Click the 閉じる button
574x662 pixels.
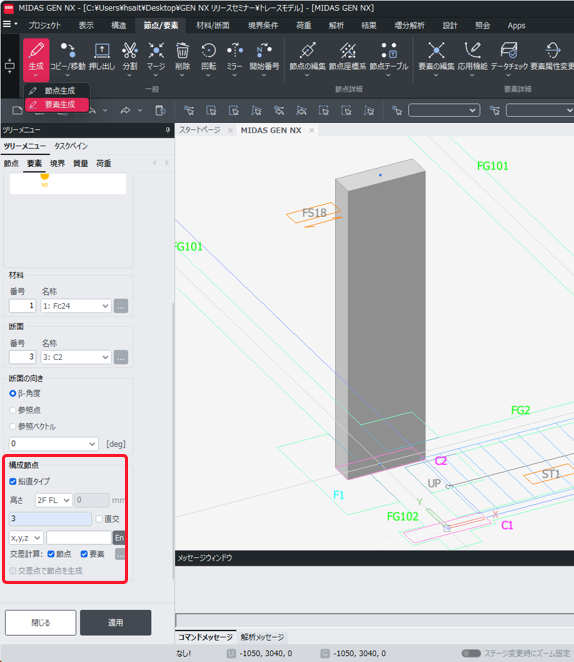pos(41,623)
